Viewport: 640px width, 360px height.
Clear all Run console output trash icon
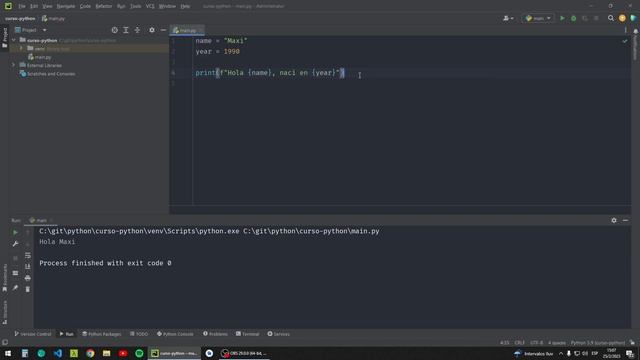tap(28, 289)
